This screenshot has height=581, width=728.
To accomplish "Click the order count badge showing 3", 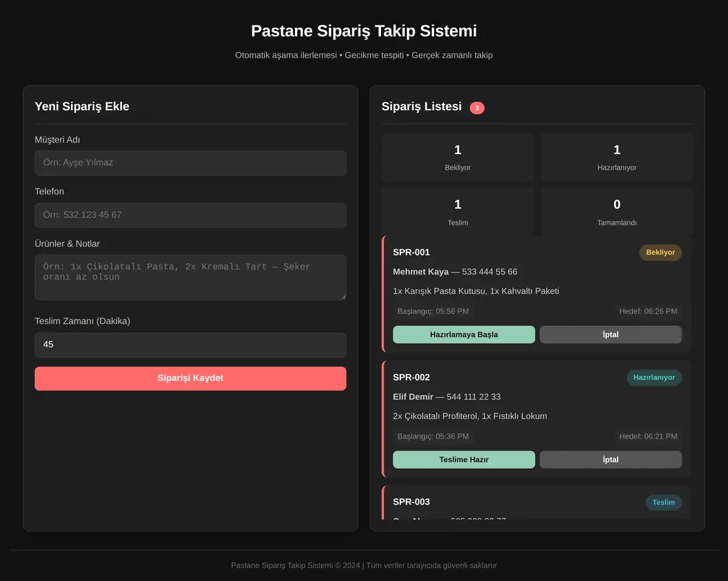I will pyautogui.click(x=477, y=108).
